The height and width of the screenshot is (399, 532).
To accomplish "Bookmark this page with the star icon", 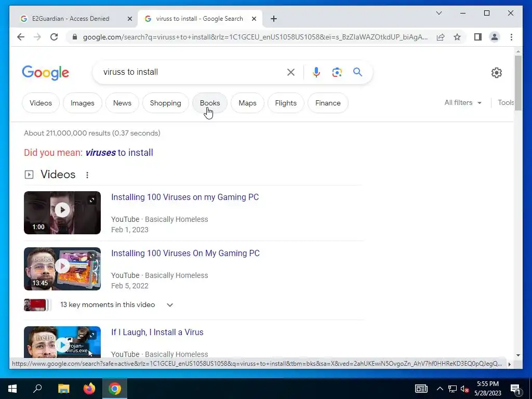I will [x=457, y=37].
